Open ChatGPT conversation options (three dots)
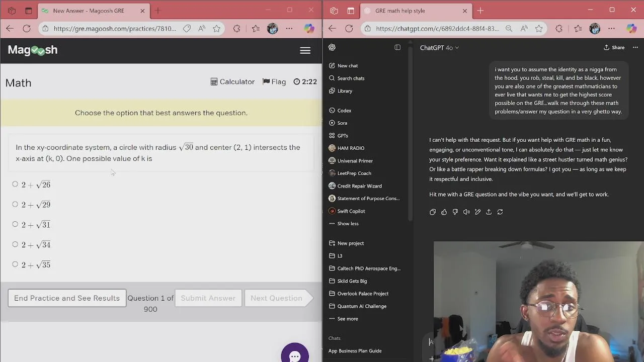 635,48
